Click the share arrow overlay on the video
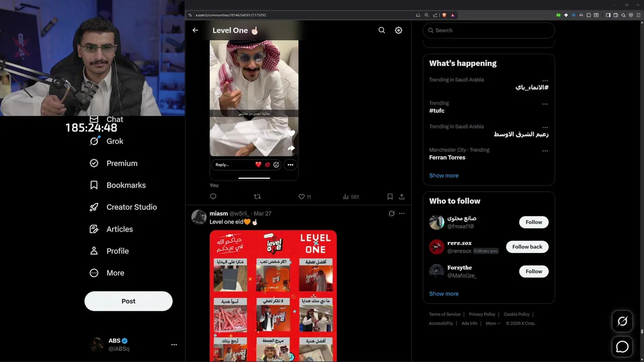644x362 pixels. [x=291, y=148]
